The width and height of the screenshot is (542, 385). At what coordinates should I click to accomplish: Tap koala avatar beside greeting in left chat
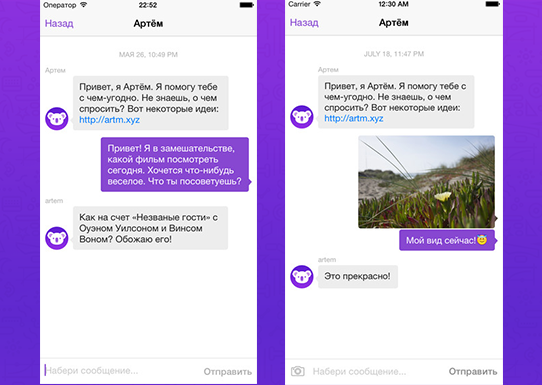coord(57,119)
